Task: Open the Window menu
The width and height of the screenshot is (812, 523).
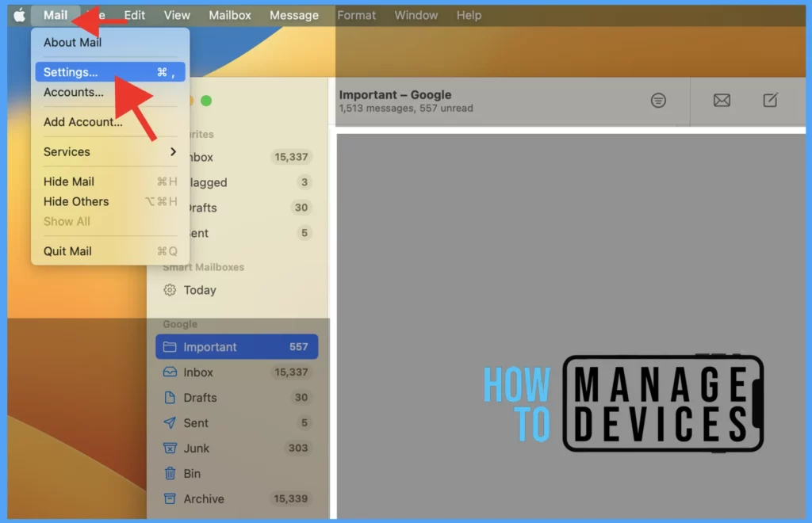Action: tap(416, 16)
